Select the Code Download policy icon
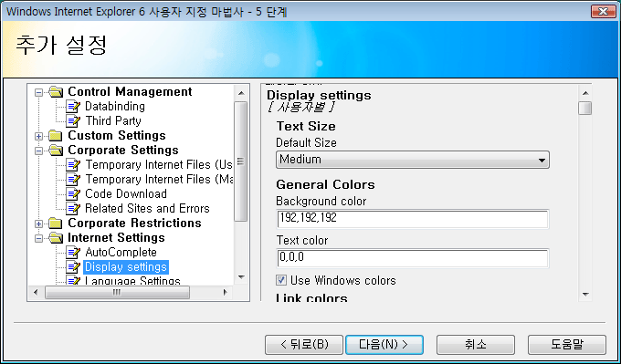Screen dimensions: 621x364 tap(73, 194)
